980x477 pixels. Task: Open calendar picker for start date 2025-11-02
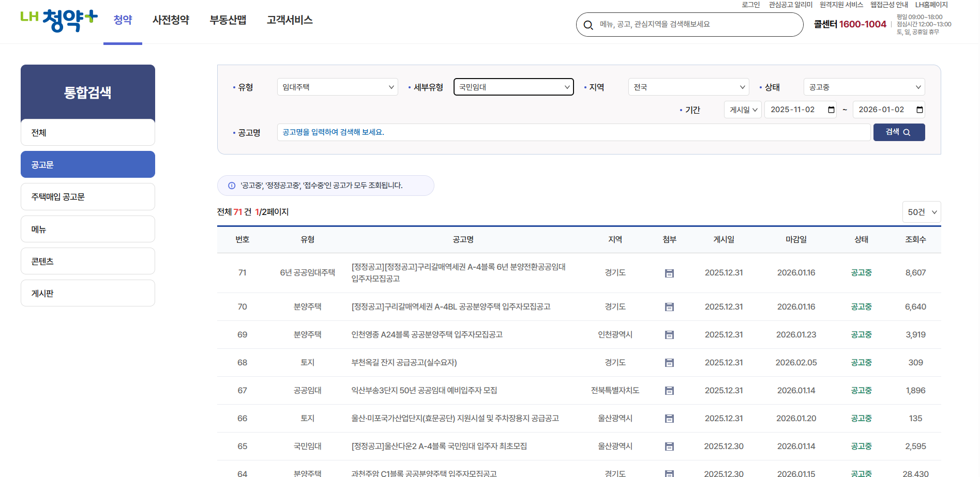[x=832, y=110]
